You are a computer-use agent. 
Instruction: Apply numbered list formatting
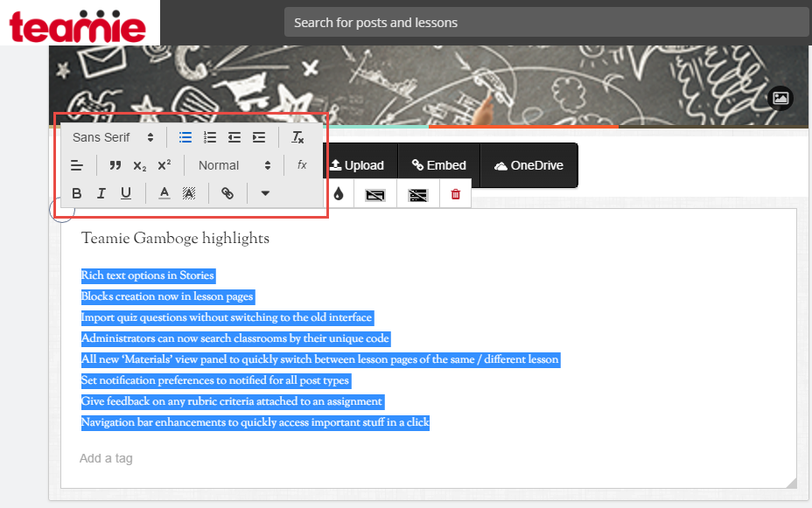[210, 137]
